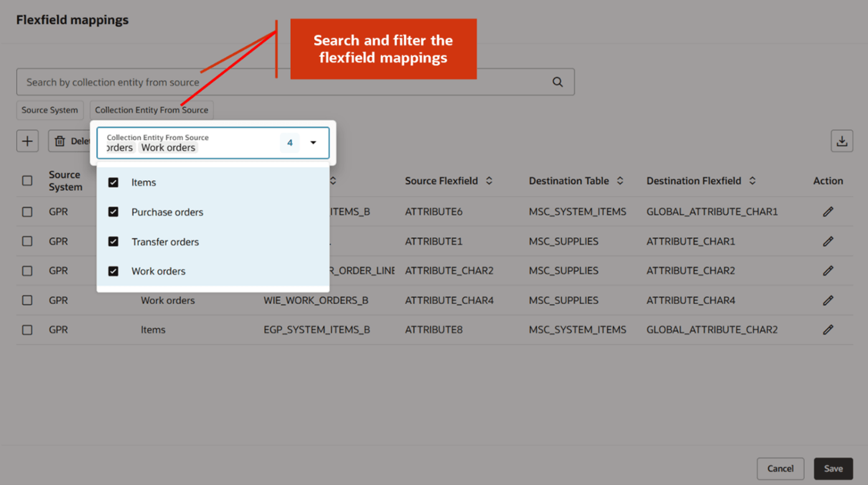Image resolution: width=868 pixels, height=485 pixels.
Task: Collapse the Collection Entity From Source dropdown arrow
Action: (313, 143)
